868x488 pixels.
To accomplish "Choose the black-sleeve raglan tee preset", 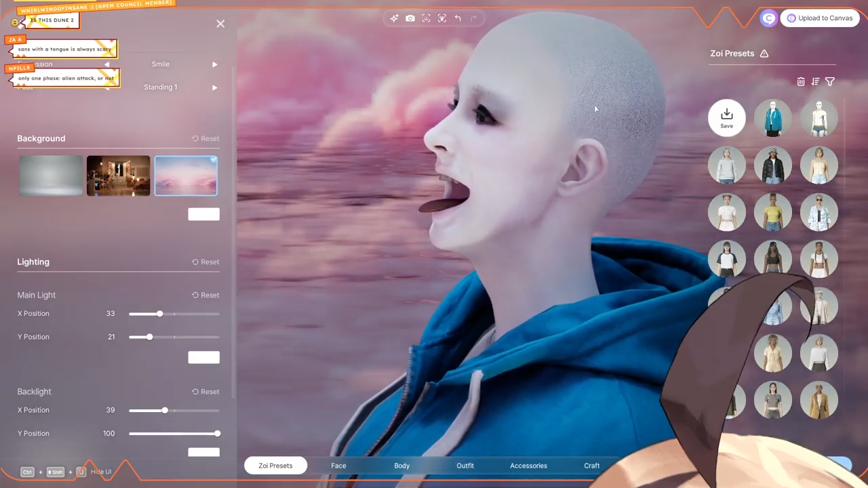I will (x=727, y=259).
